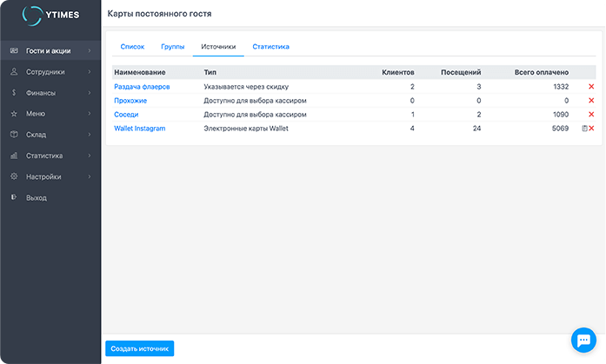
Task: Click the red X for Wallet Instagram
Action: pyautogui.click(x=592, y=129)
